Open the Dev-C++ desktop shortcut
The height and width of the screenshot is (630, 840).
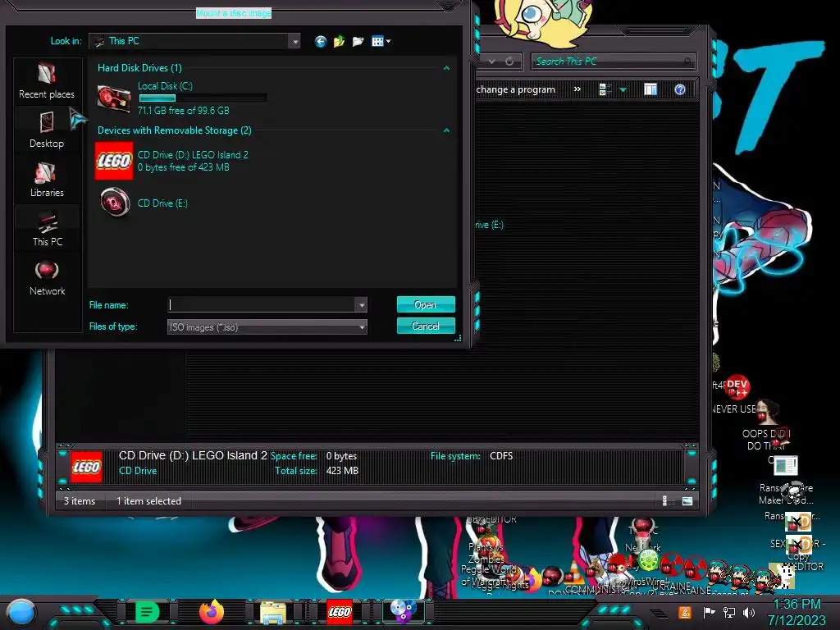pos(737,387)
